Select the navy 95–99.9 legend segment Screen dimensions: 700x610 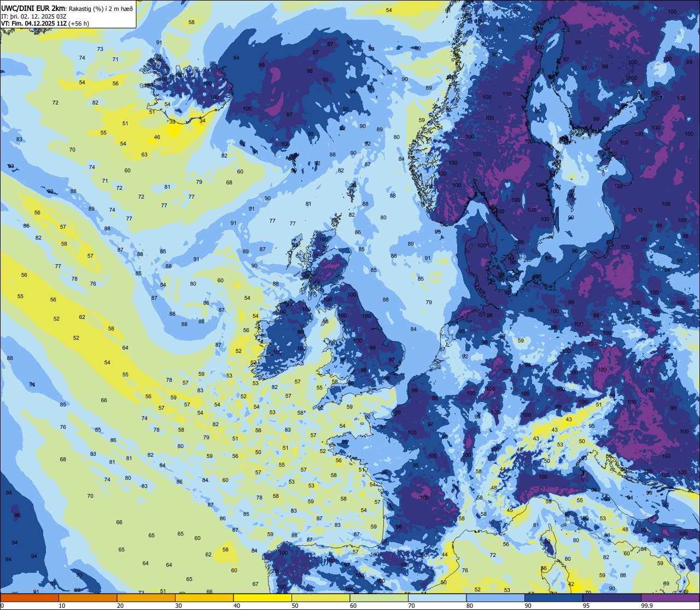(612, 597)
